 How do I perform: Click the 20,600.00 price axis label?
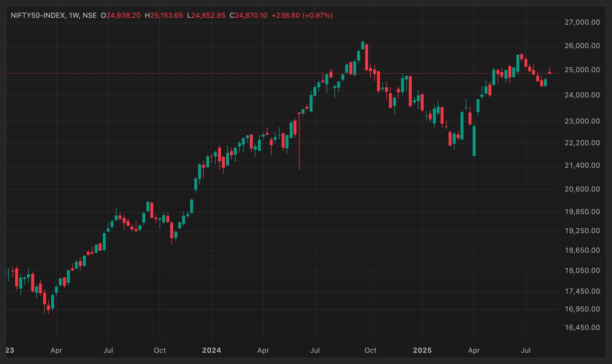point(582,189)
